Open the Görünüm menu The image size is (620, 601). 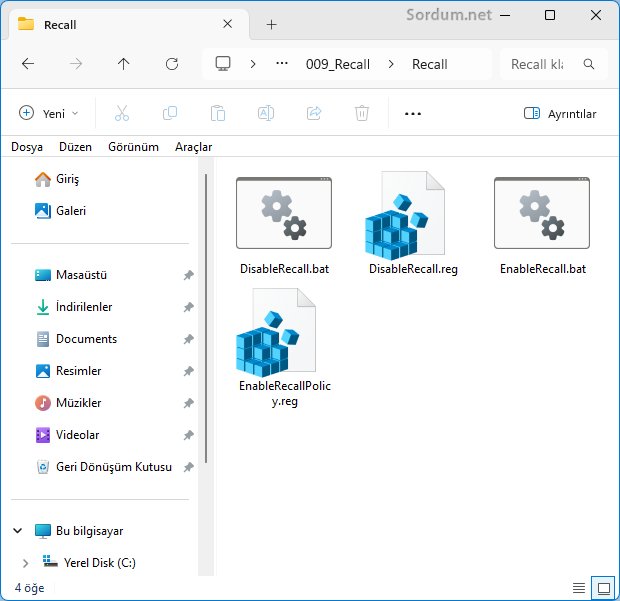pyautogui.click(x=133, y=147)
